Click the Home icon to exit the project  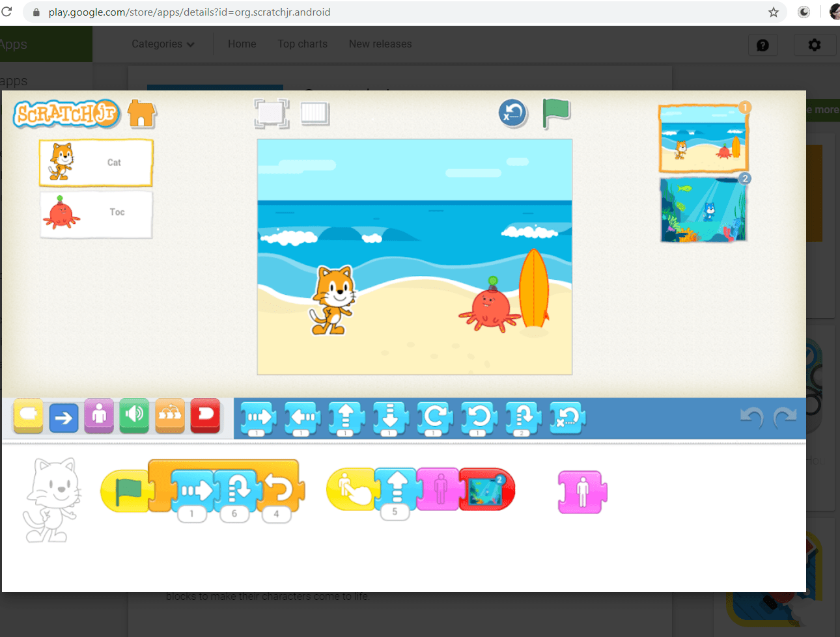coord(141,113)
